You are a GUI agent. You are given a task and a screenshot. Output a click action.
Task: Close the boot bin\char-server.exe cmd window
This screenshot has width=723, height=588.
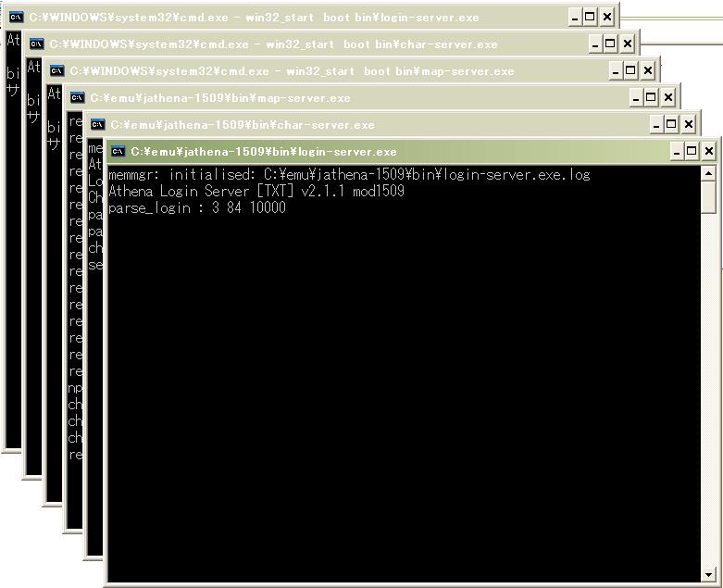pos(628,44)
